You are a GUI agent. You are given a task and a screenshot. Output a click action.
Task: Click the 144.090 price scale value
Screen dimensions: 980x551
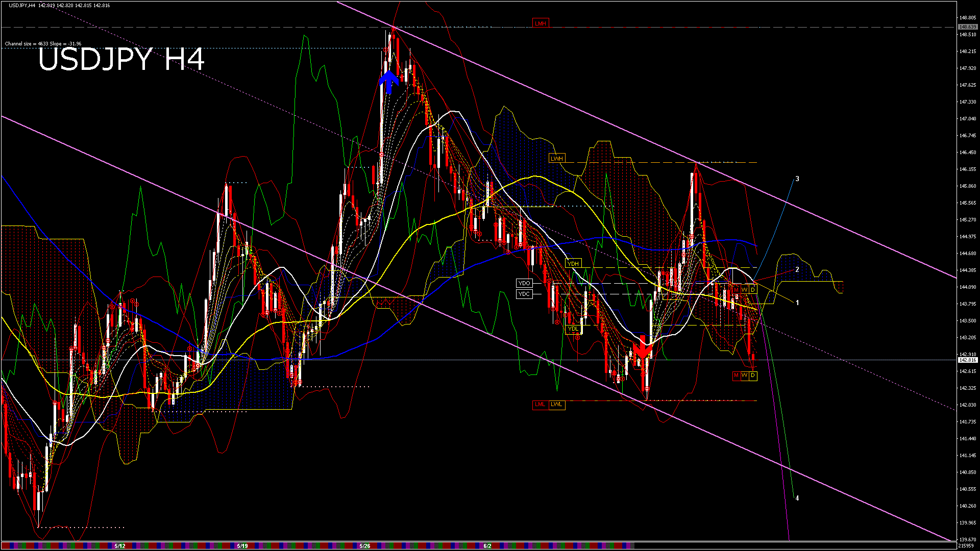coord(968,287)
